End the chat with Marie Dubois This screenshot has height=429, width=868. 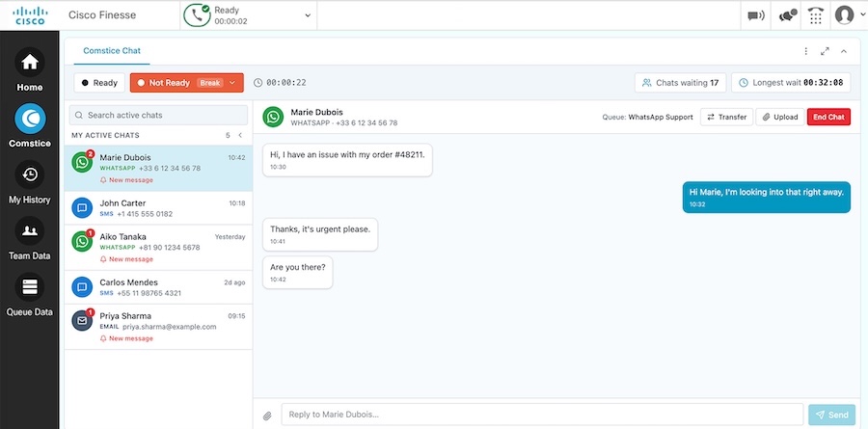click(828, 117)
